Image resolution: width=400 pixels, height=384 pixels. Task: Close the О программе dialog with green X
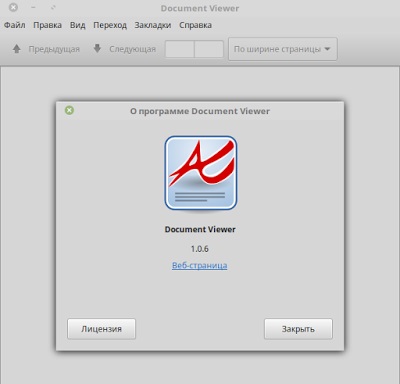point(69,110)
